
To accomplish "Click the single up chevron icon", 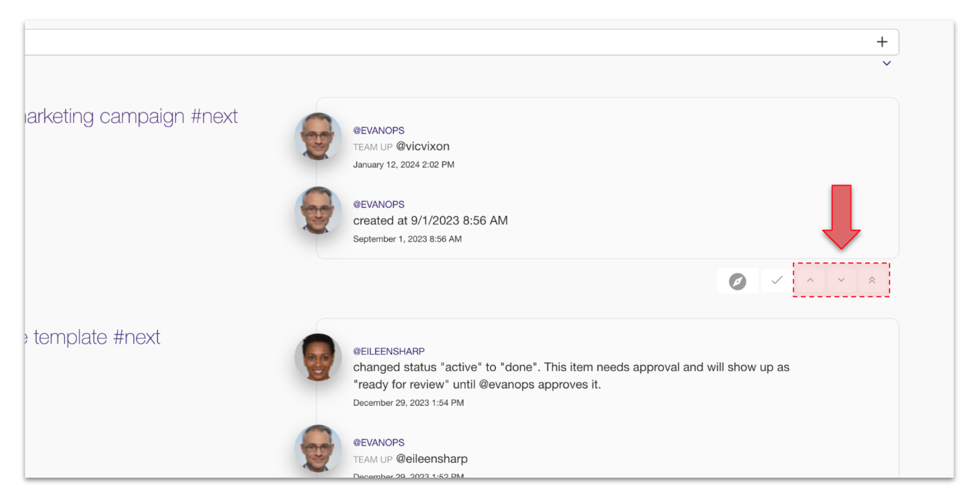I will tap(810, 280).
